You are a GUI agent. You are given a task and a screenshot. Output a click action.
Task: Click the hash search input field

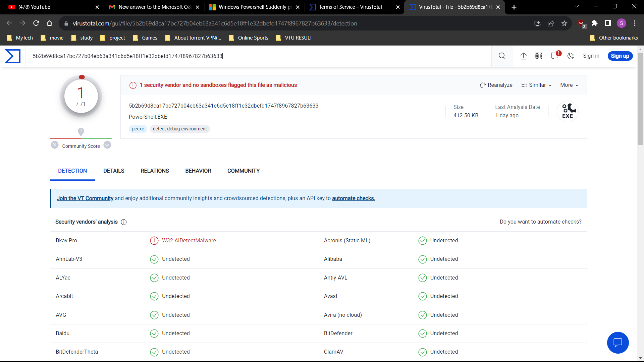pyautogui.click(x=258, y=56)
